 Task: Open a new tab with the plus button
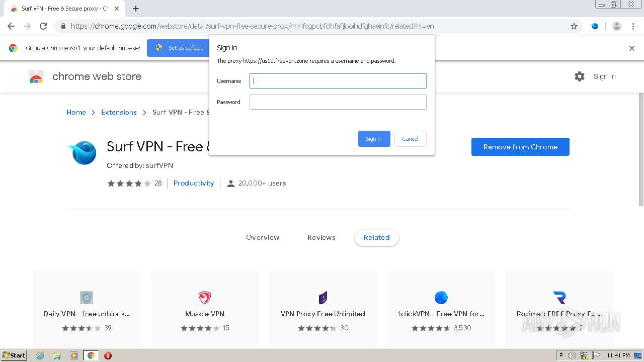point(136,9)
